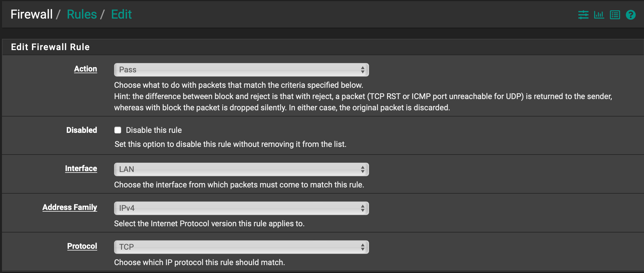Open the related status bar-chart icon
The image size is (644, 273).
pos(599,15)
